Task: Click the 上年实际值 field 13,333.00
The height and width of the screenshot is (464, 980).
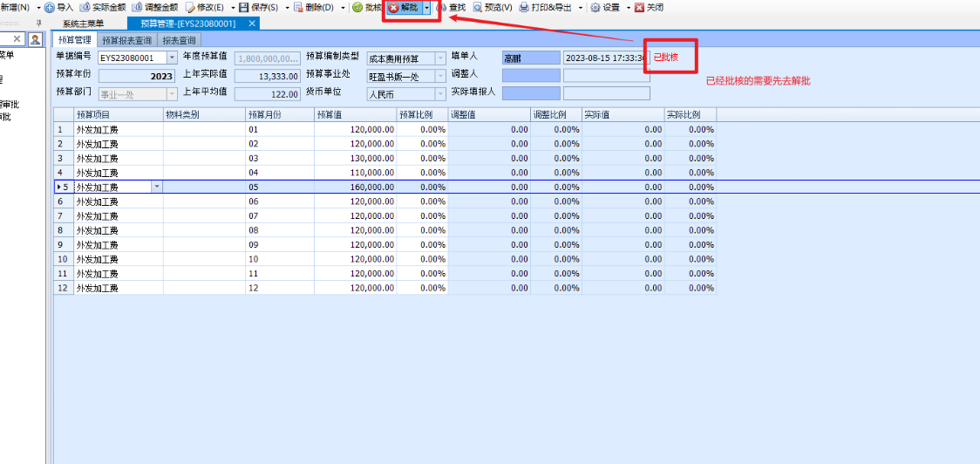Action: tap(267, 76)
